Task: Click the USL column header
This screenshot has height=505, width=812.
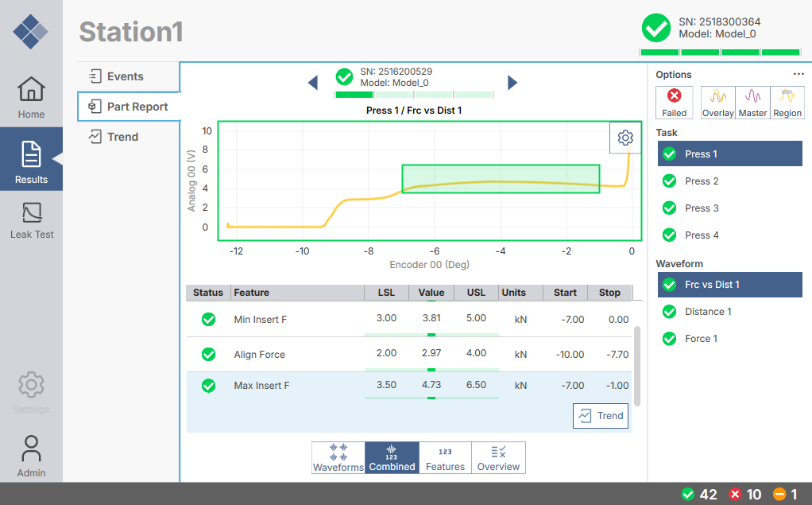Action: 477,293
